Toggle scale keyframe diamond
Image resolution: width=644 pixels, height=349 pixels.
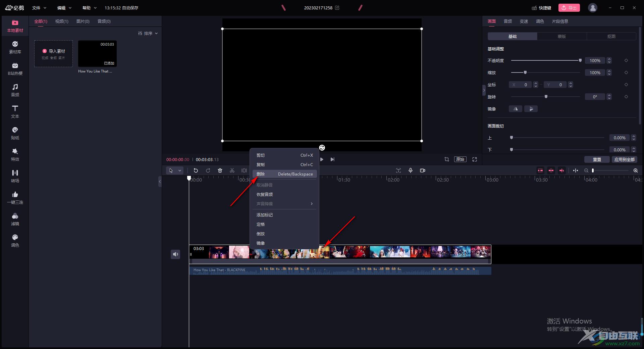click(x=626, y=72)
